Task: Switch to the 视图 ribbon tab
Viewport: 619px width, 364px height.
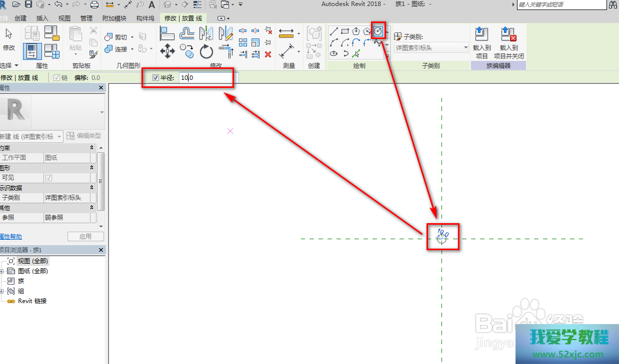Action: (x=64, y=18)
